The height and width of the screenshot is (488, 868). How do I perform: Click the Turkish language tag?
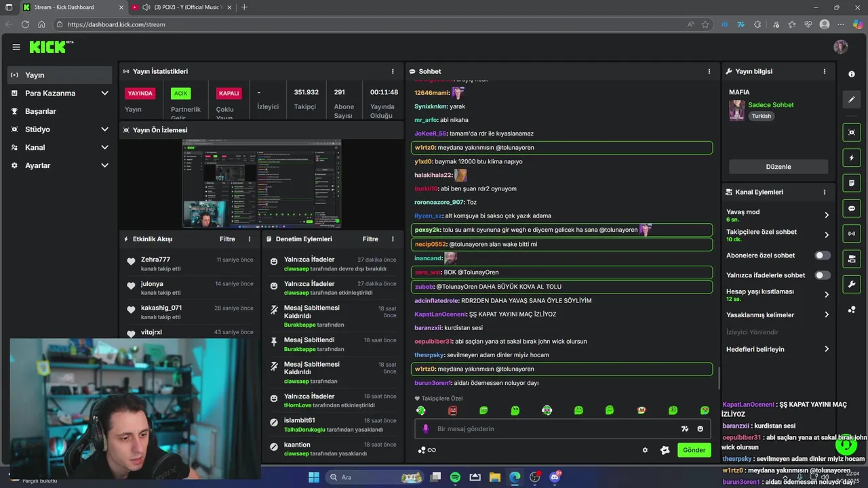762,116
